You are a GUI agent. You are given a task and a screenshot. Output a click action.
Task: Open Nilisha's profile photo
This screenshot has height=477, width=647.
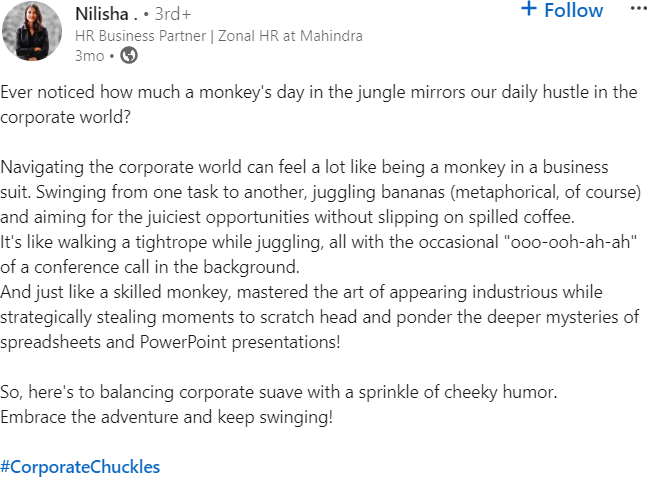click(32, 31)
